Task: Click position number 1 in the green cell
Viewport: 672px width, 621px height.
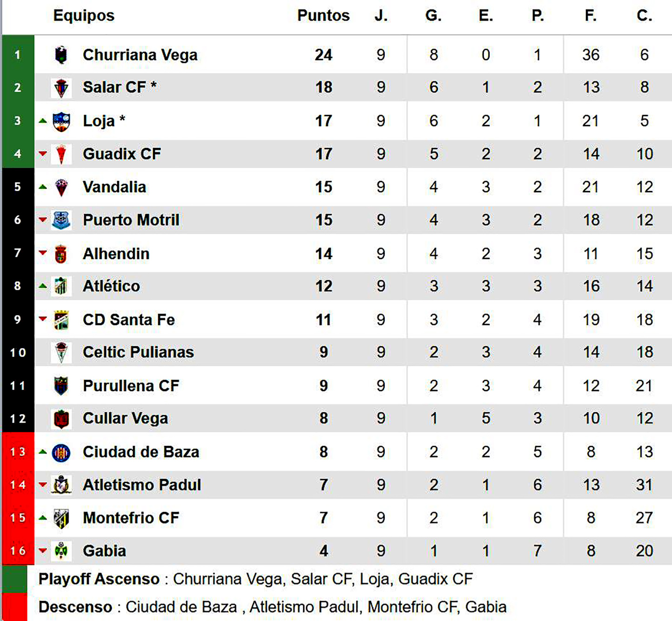Action: pos(18,55)
